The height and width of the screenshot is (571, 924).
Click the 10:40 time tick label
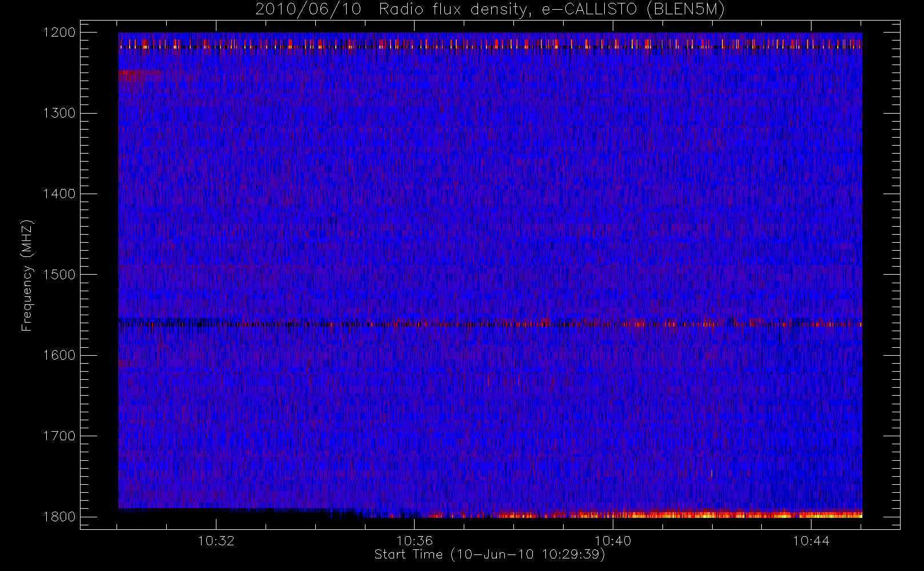click(613, 541)
